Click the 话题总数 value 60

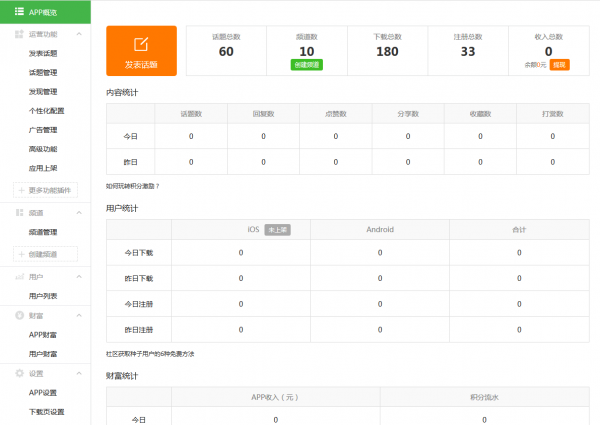coord(226,51)
